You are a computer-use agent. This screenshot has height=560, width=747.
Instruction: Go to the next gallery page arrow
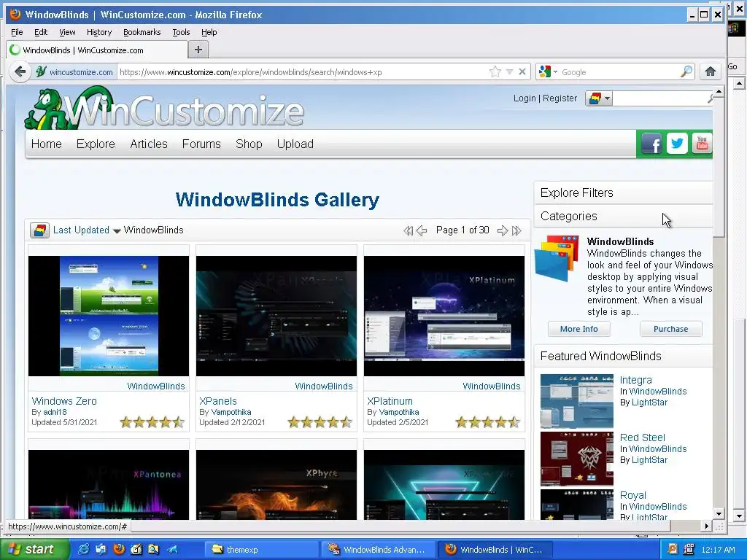tap(503, 231)
